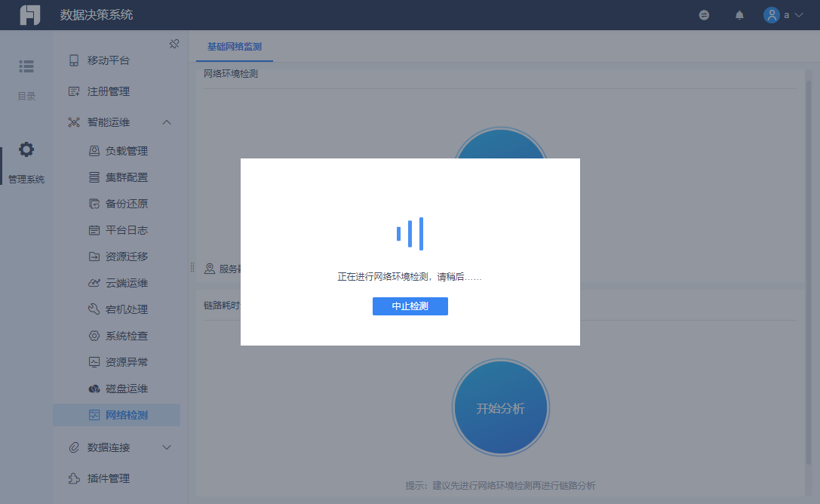Open the notification bell icon

pyautogui.click(x=739, y=15)
